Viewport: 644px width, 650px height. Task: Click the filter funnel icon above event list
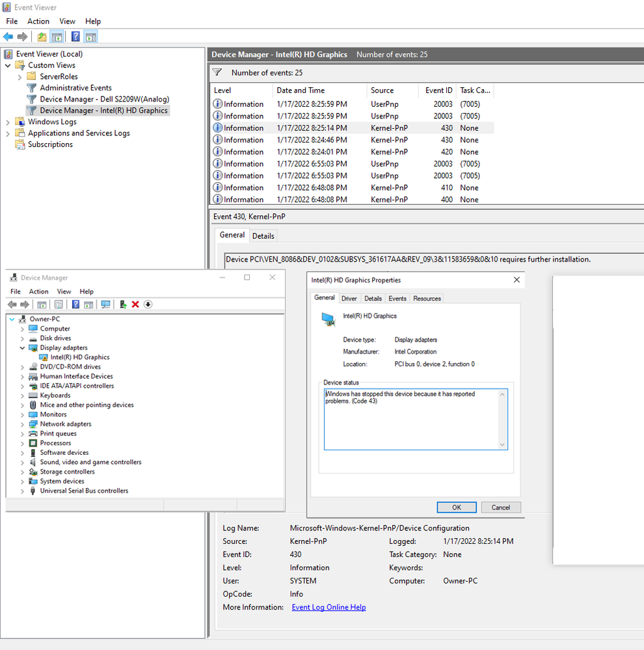tap(217, 72)
